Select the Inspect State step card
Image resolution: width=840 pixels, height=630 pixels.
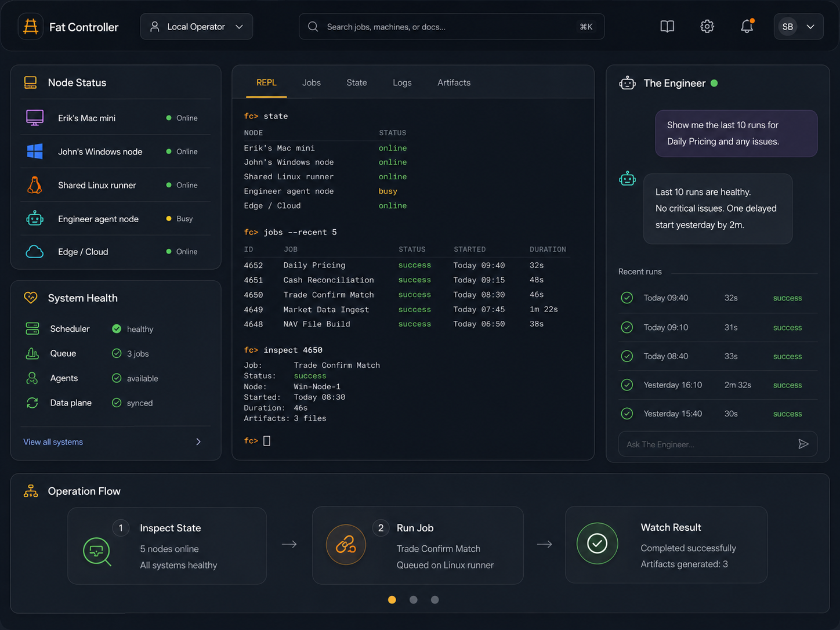167,546
